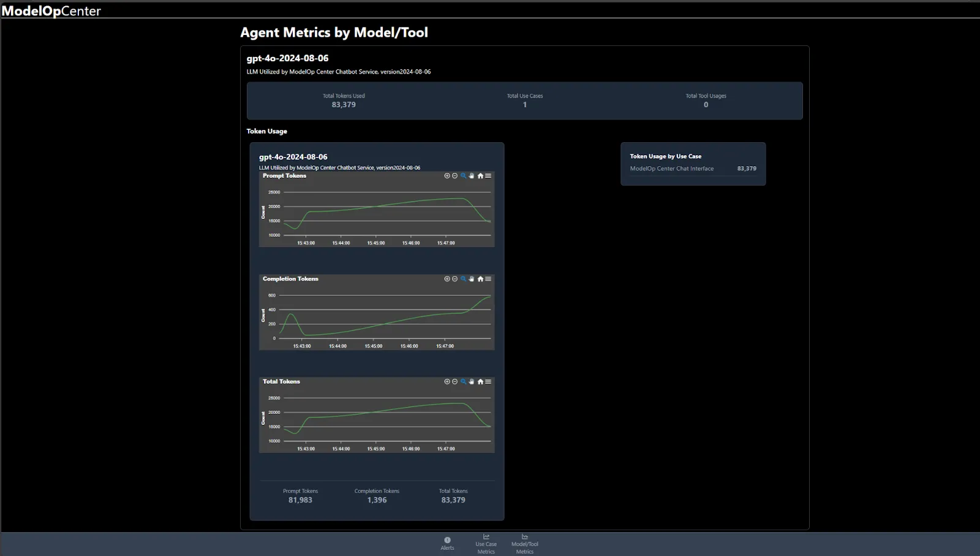Zoom in on the Completion Tokens chart

[x=447, y=279]
